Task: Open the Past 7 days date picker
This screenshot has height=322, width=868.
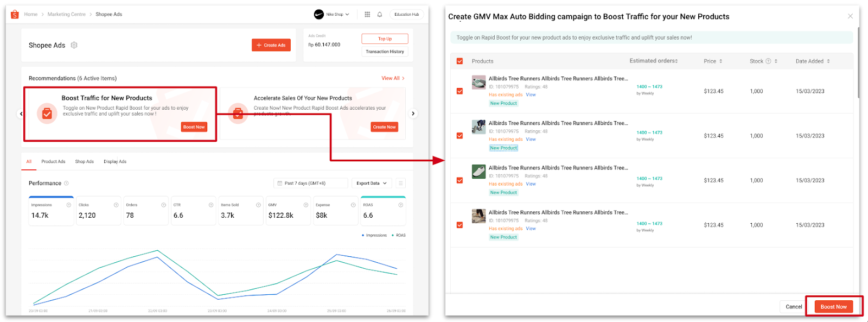Action: 310,183
